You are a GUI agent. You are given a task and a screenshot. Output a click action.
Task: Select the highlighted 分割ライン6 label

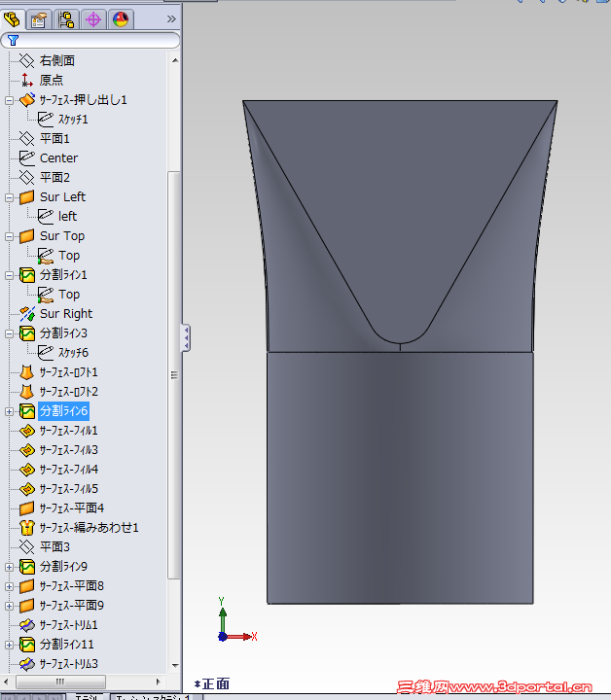[64, 410]
